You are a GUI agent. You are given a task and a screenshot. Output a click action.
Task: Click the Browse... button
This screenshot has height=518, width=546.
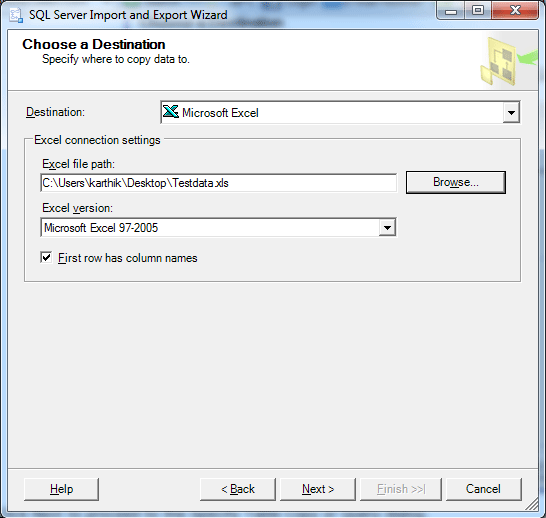(456, 182)
